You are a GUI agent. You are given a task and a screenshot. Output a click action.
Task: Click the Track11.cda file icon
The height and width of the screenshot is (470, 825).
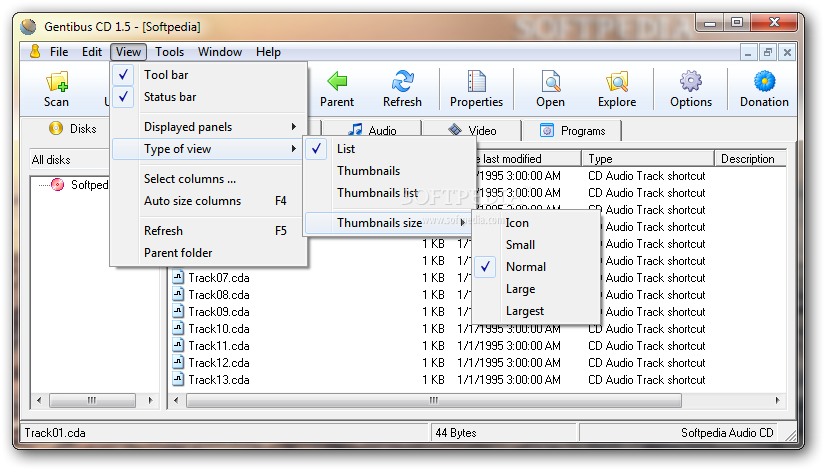[x=178, y=345]
